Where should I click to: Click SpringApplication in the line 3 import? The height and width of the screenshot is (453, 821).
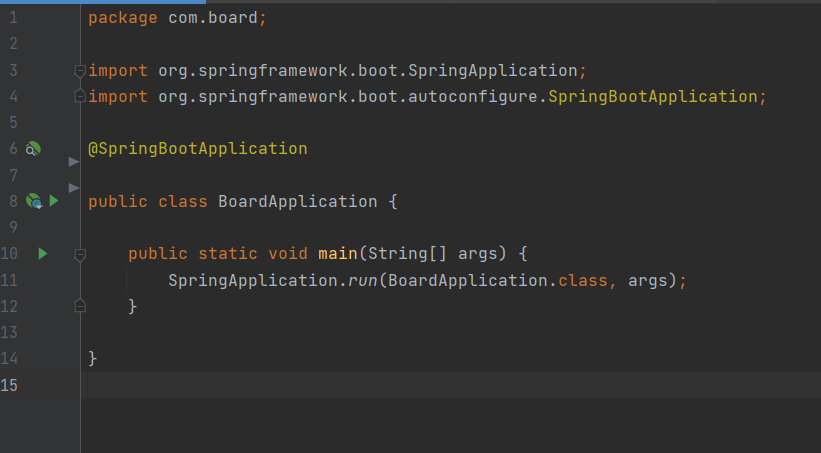493,71
